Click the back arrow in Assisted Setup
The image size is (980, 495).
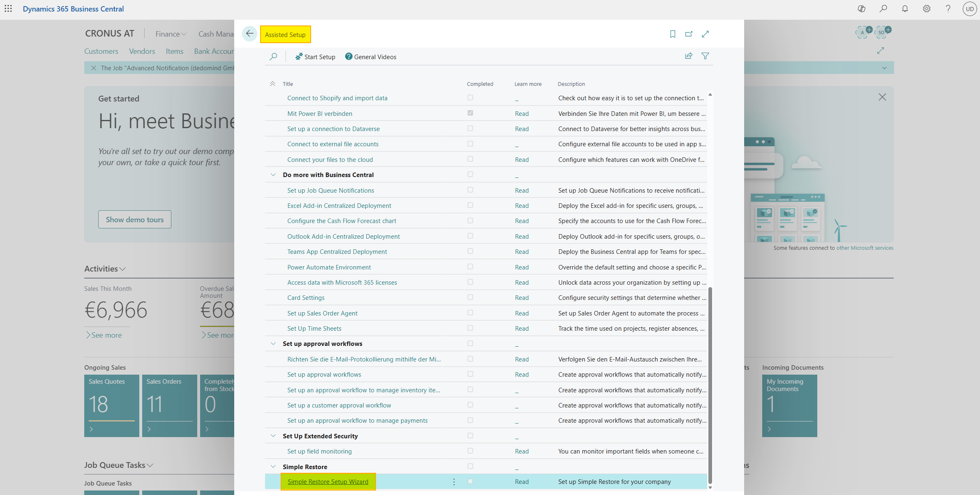coord(249,34)
